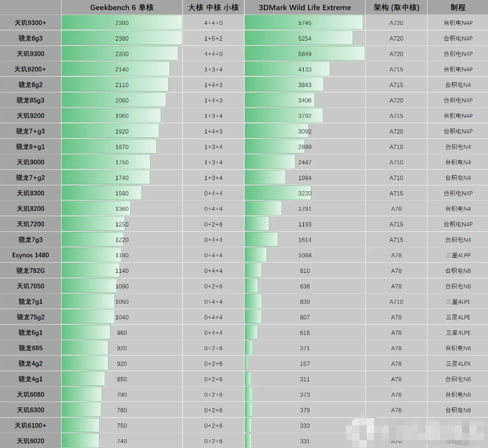Select the 骁龙4g2 chip name
This screenshot has height=448, width=488.
coord(30,363)
